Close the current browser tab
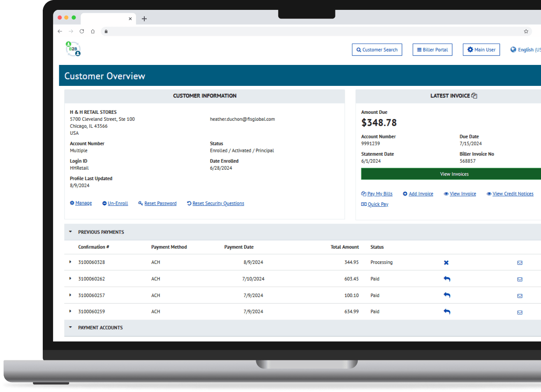This screenshot has height=392, width=541. pos(130,18)
